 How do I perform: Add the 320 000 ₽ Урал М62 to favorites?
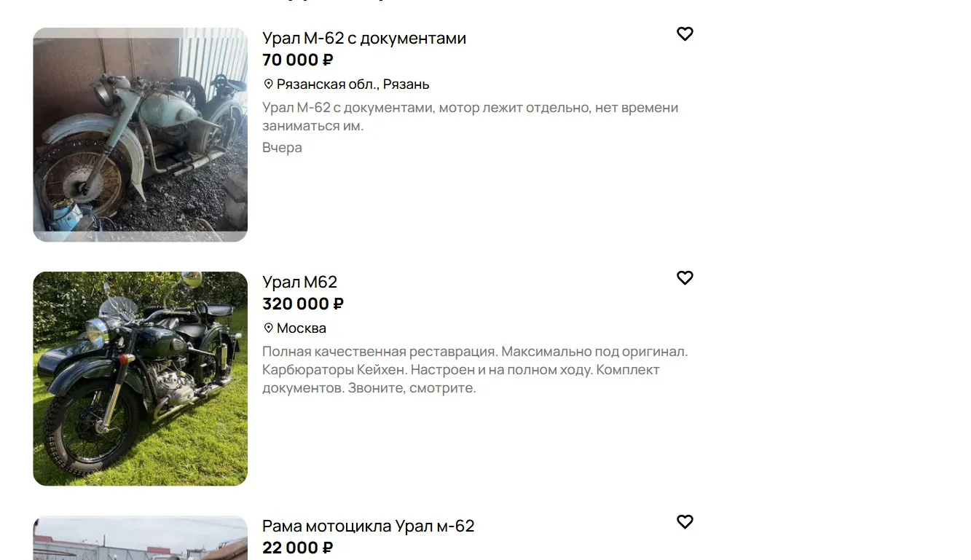[x=685, y=278]
